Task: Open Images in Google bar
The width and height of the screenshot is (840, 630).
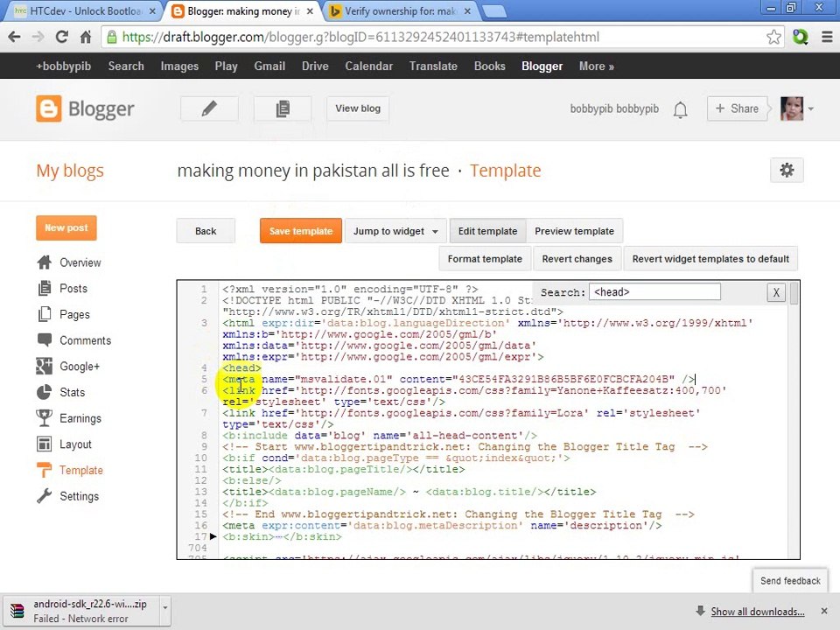Action: (x=179, y=66)
